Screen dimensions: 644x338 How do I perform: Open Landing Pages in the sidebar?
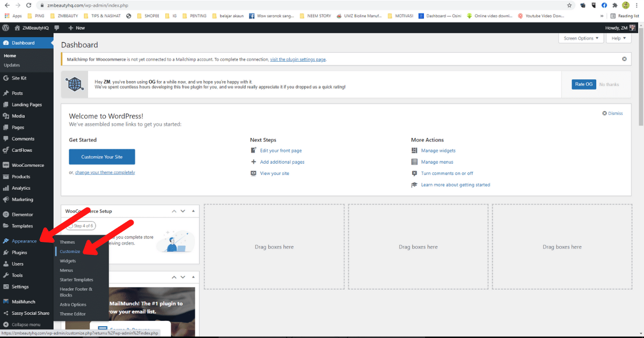coord(27,105)
